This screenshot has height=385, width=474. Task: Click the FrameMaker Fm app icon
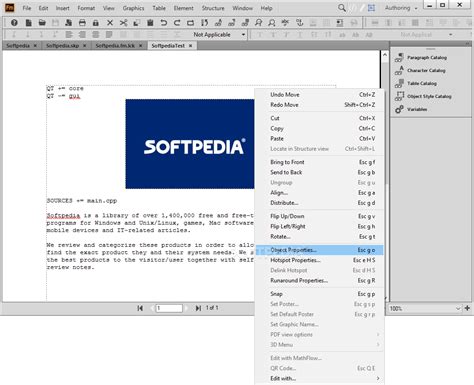pos(10,7)
